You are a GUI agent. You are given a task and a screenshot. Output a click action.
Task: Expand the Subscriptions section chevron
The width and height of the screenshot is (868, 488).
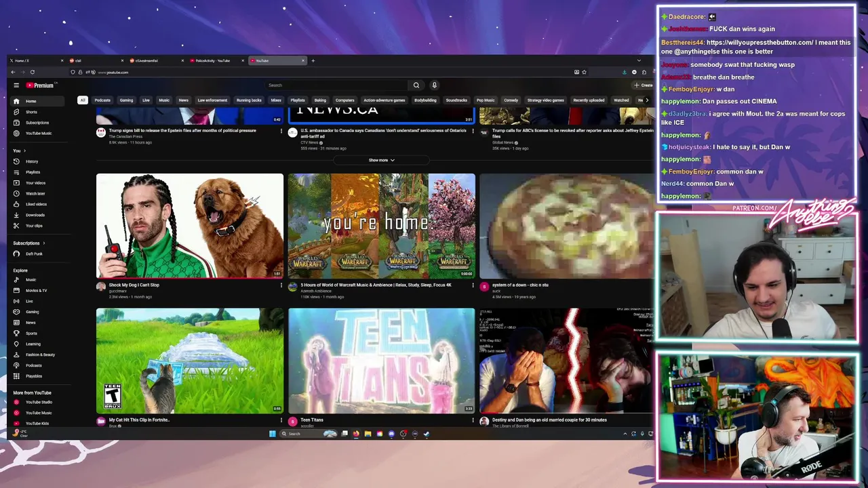point(44,243)
